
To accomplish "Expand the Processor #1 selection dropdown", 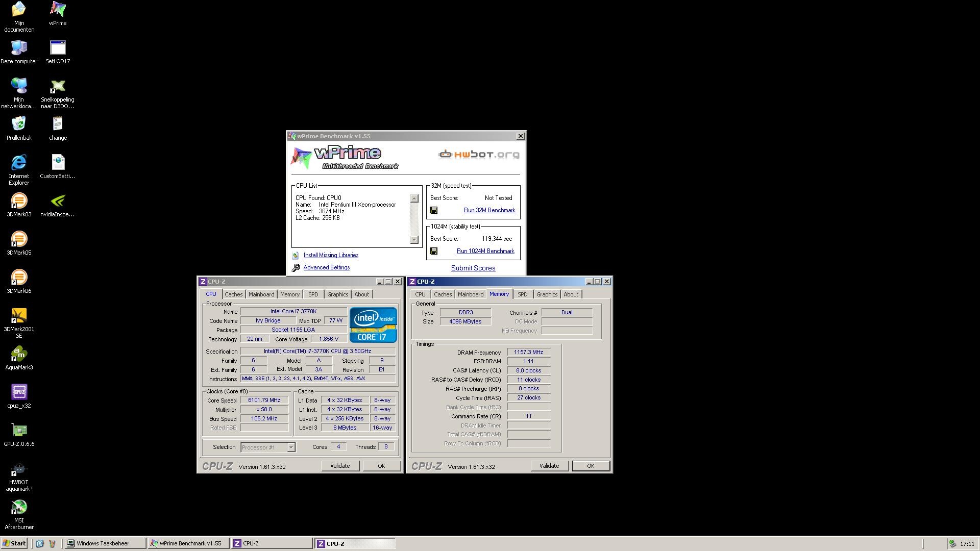I will point(291,447).
